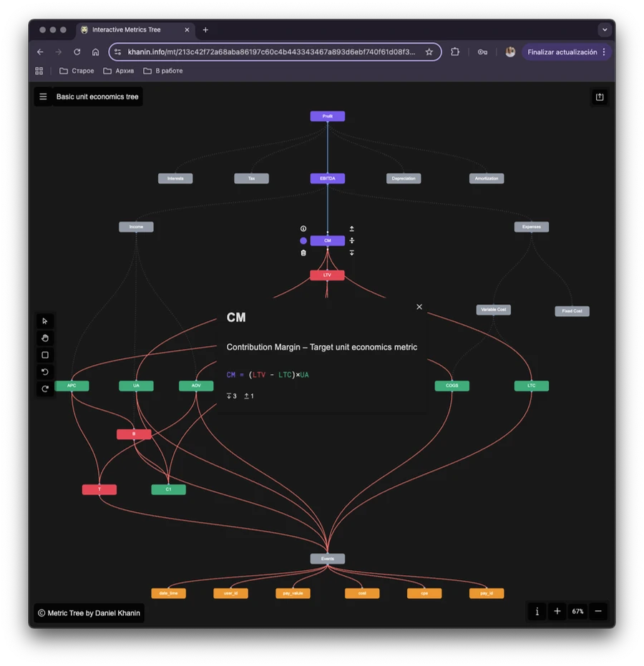Select the user_id orange node
This screenshot has height=666, width=644.
[230, 593]
